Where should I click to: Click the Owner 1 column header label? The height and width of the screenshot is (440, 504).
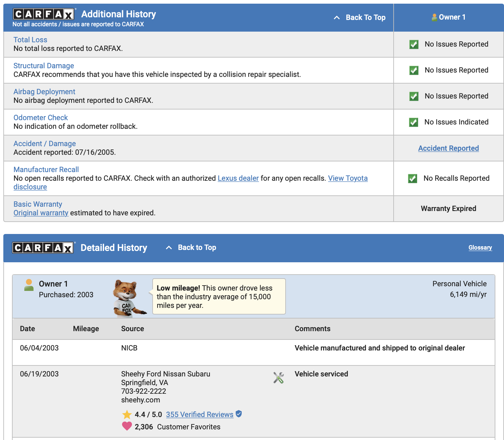point(452,17)
